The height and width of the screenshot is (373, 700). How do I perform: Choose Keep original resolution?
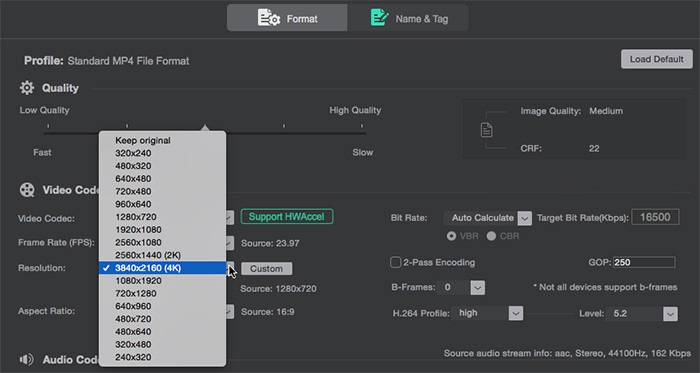[162, 141]
